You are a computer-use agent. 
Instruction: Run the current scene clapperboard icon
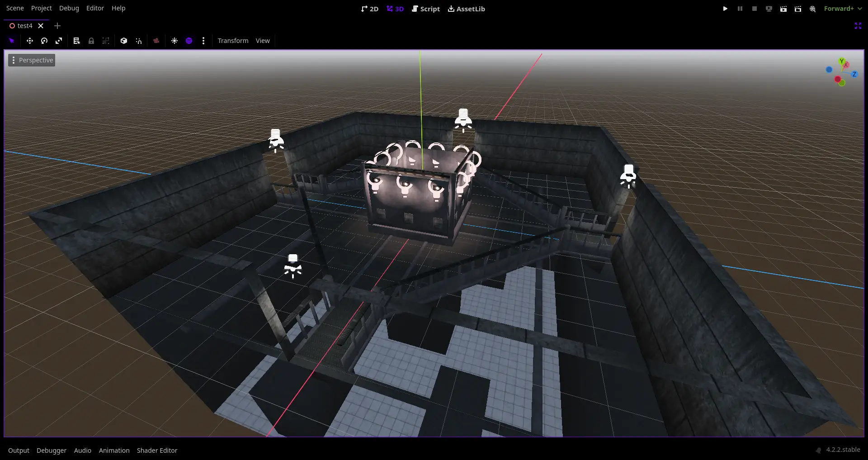coord(783,9)
